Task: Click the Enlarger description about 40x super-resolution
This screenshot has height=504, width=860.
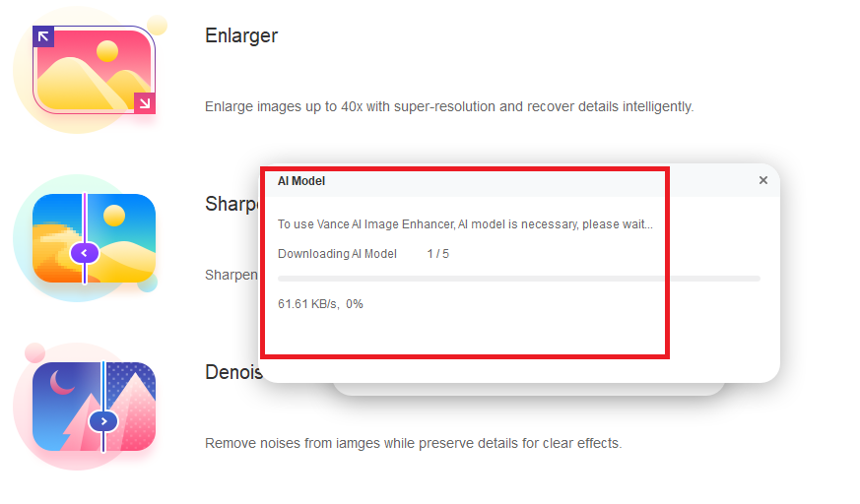Action: 449,107
